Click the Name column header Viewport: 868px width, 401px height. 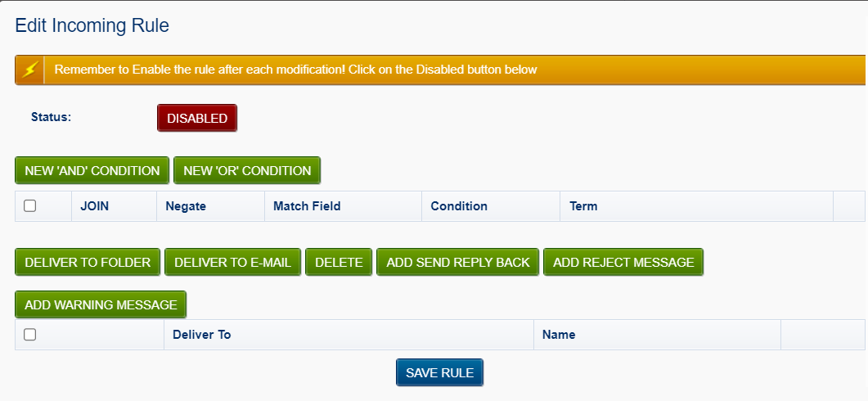(x=559, y=335)
